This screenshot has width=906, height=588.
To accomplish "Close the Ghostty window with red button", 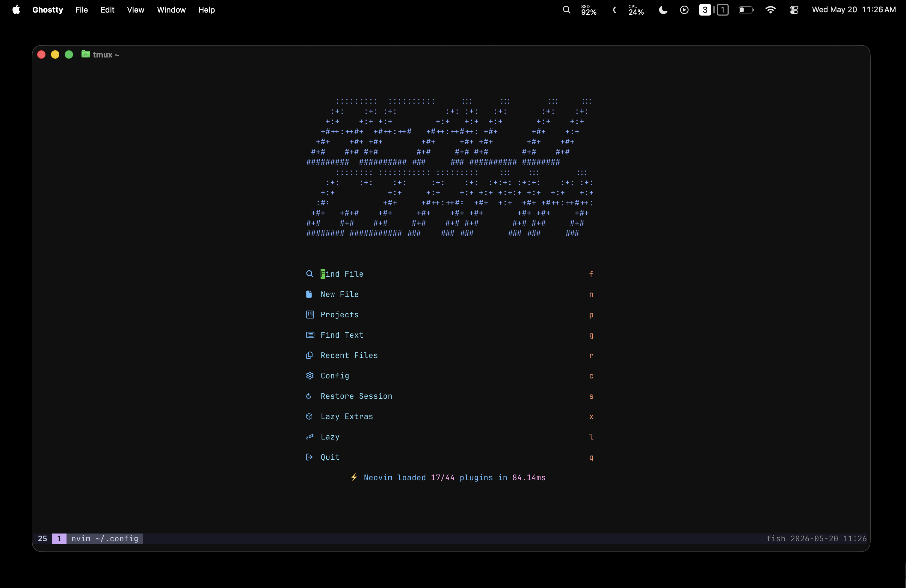I will point(41,54).
